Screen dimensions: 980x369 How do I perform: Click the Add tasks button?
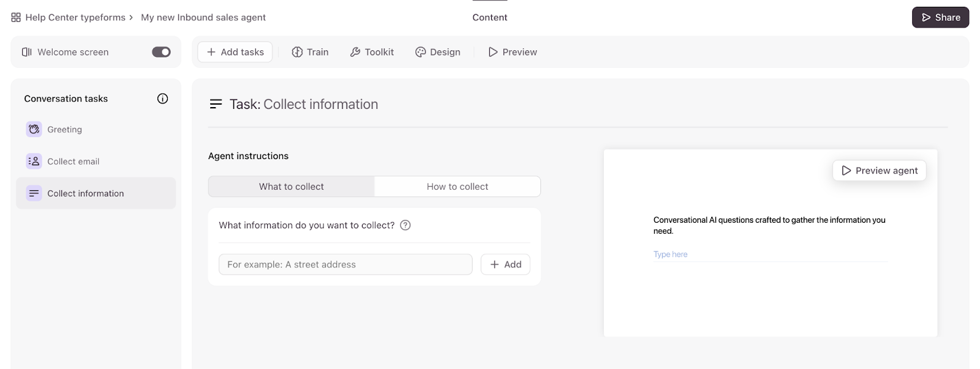click(x=235, y=52)
